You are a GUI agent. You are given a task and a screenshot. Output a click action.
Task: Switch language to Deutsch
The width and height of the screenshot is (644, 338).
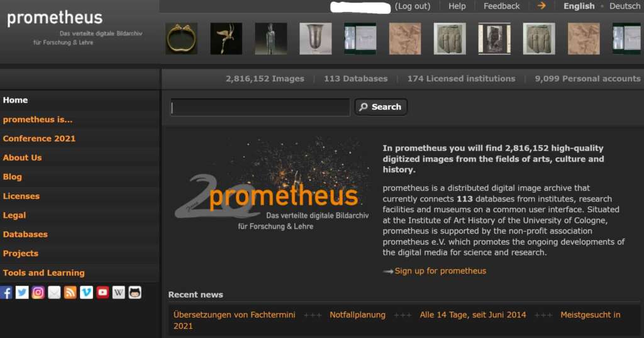pos(625,6)
